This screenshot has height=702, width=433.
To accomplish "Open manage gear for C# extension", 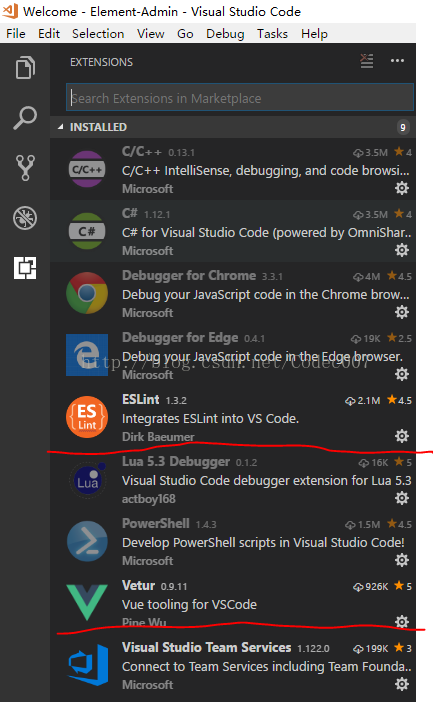I will tap(402, 250).
